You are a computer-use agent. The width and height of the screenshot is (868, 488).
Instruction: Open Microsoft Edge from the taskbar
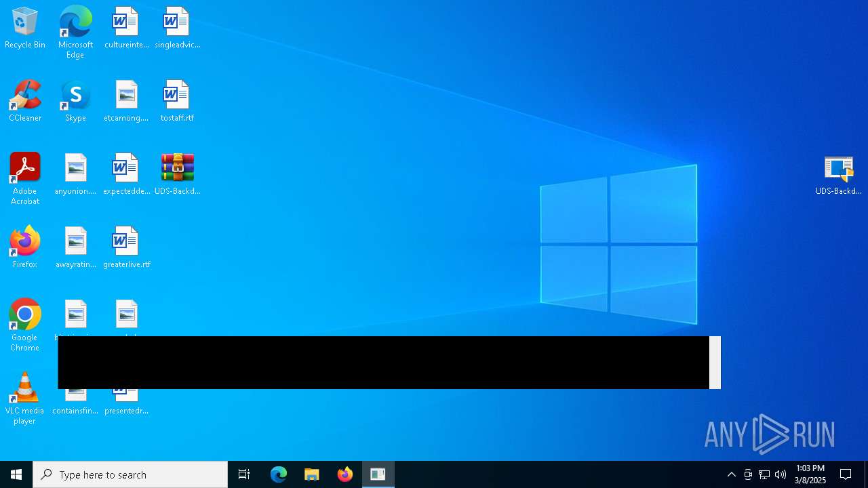point(279,474)
